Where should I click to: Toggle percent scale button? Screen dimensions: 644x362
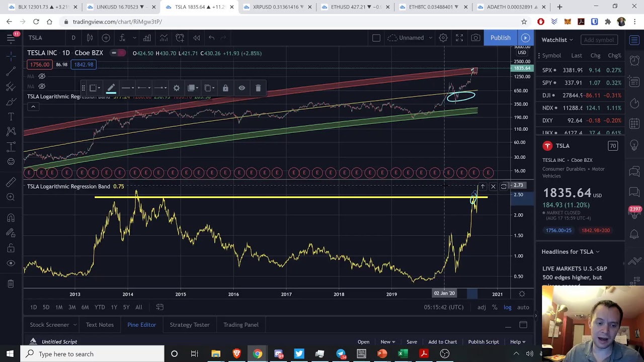[495, 307]
